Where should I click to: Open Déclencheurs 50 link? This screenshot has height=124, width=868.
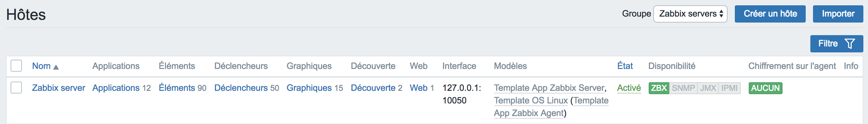tap(241, 88)
